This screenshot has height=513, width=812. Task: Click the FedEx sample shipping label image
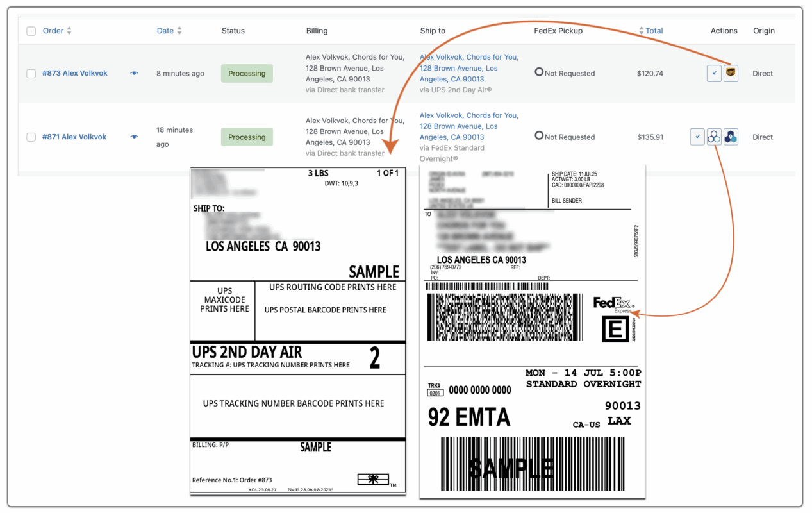532,332
